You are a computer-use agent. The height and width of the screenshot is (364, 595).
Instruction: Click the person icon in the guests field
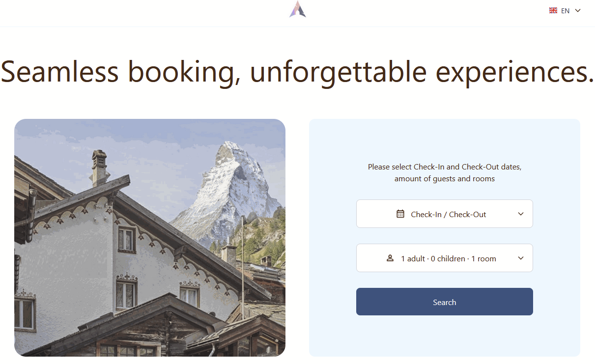tap(390, 258)
